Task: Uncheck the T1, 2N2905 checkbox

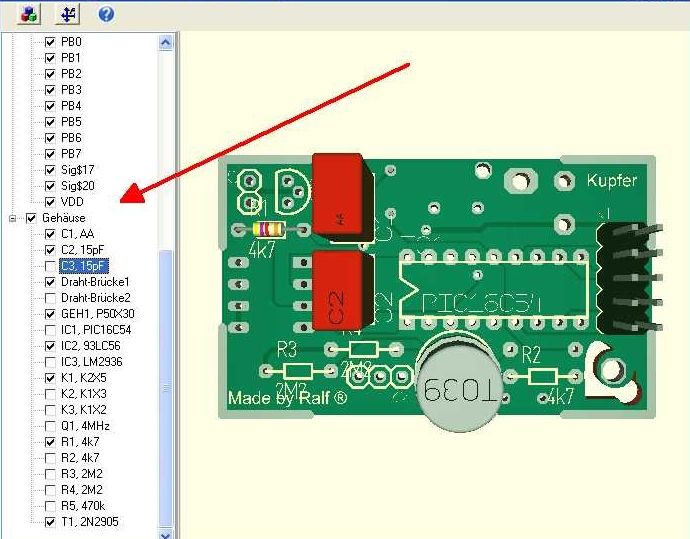Action: tap(50, 522)
